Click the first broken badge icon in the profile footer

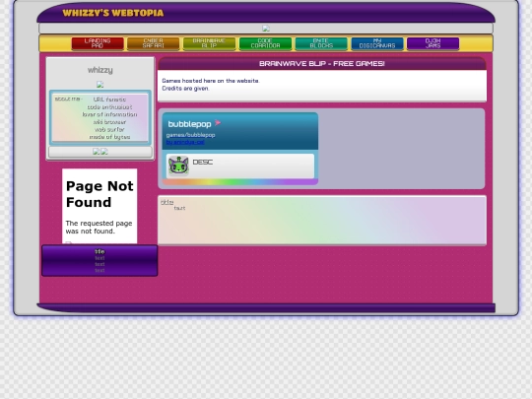click(96, 152)
